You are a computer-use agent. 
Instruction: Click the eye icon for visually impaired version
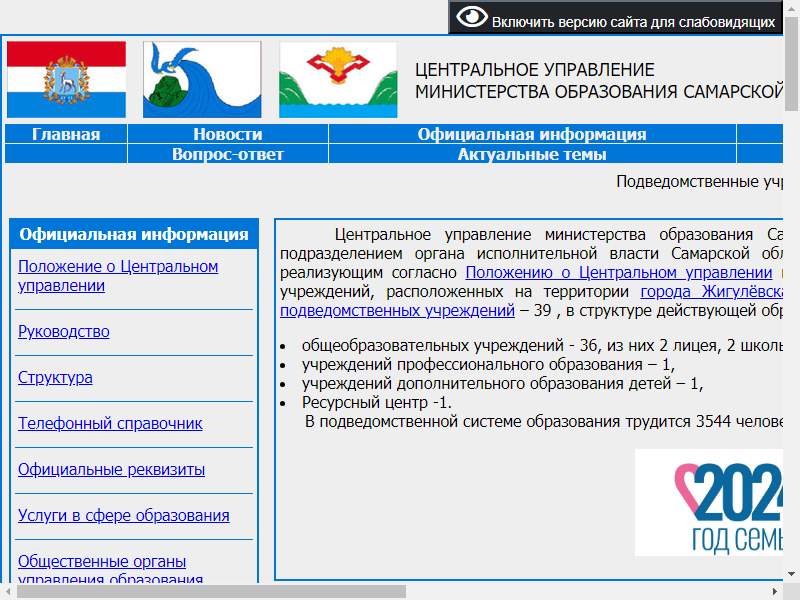pyautogui.click(x=471, y=17)
